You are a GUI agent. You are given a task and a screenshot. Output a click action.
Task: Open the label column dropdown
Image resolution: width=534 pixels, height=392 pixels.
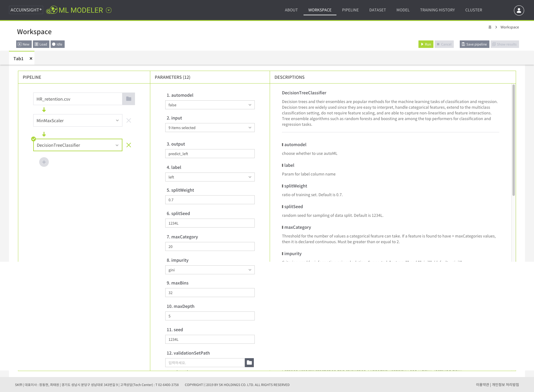tap(210, 177)
